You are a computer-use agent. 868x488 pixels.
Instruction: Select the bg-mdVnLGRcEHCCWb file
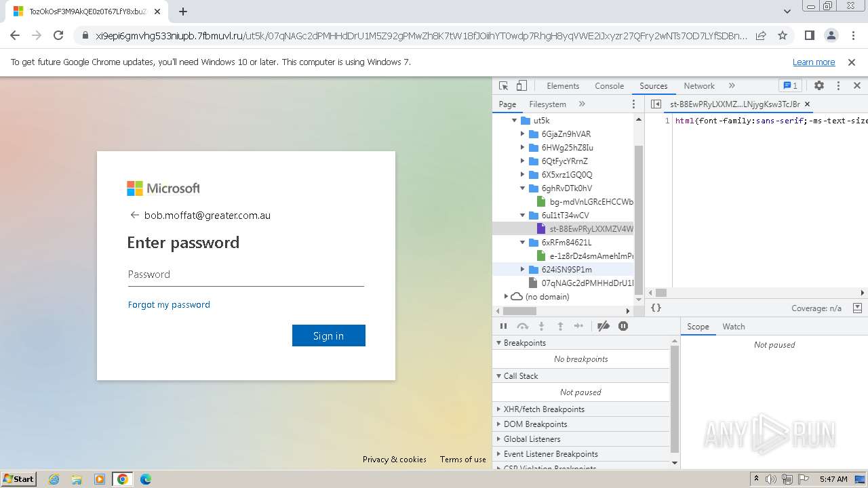pos(585,202)
